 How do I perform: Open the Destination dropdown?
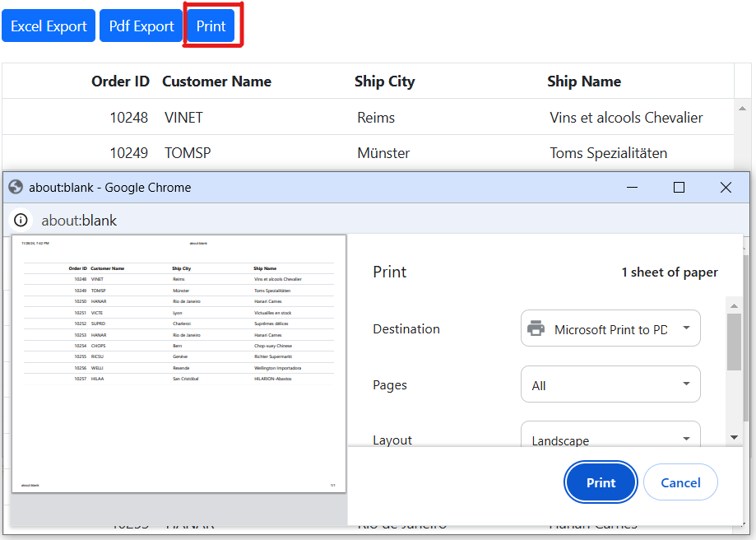[x=610, y=329]
